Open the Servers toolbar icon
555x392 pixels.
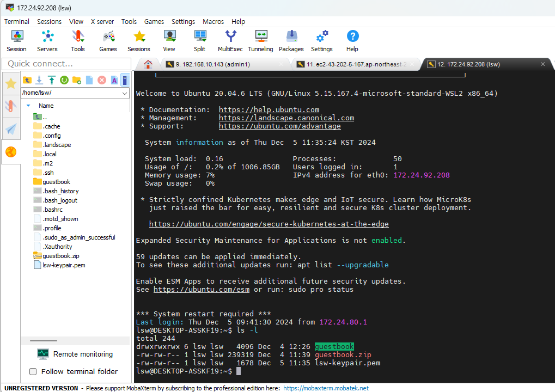coord(47,41)
